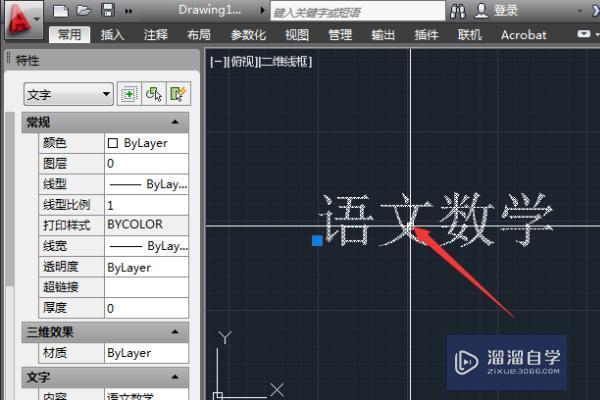The width and height of the screenshot is (600, 400).
Task: Expand the arrow beside Drawing1 title
Action: 262,10
